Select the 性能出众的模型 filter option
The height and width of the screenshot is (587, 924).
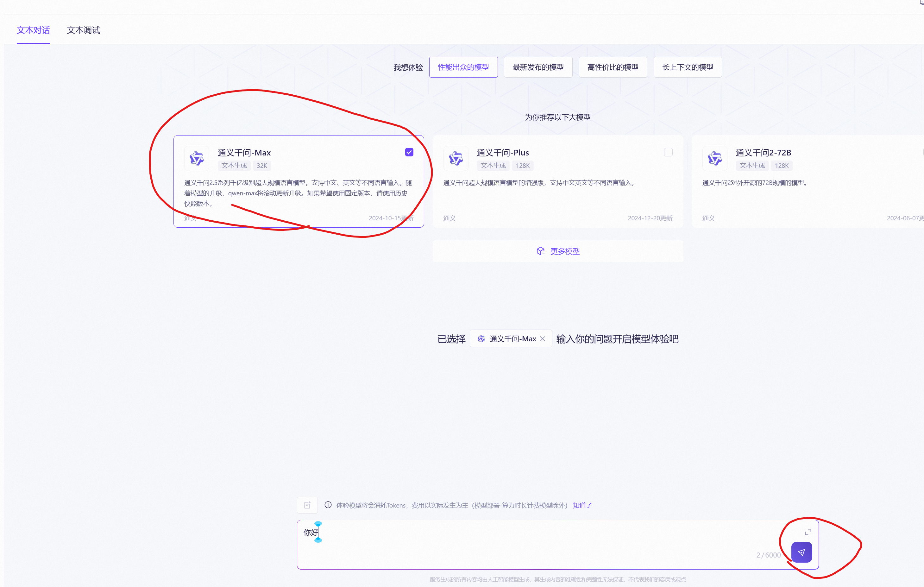pos(463,67)
